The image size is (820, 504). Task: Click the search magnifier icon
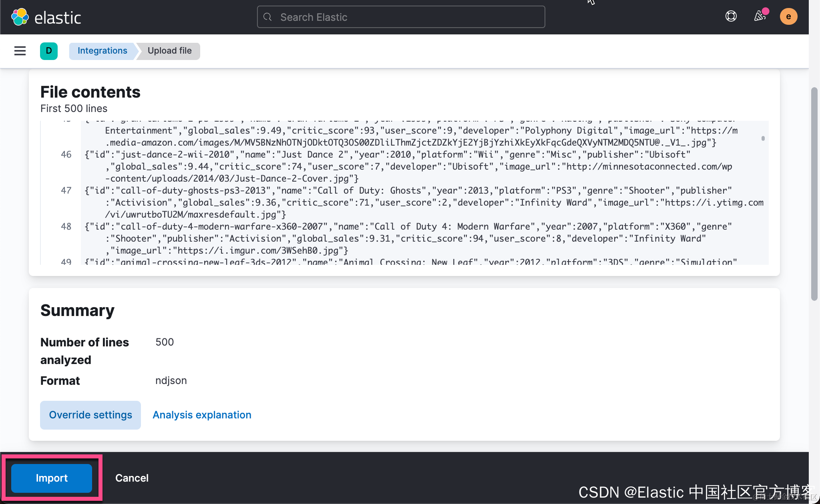tap(267, 17)
